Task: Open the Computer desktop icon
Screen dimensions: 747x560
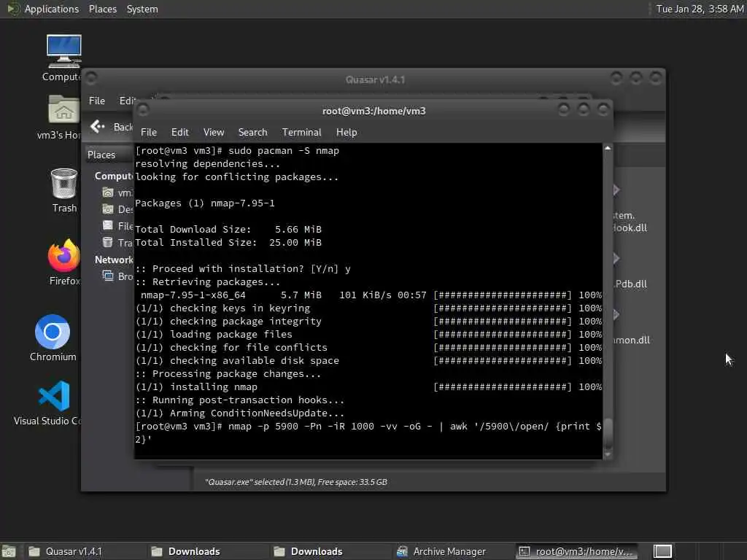Action: pos(63,52)
